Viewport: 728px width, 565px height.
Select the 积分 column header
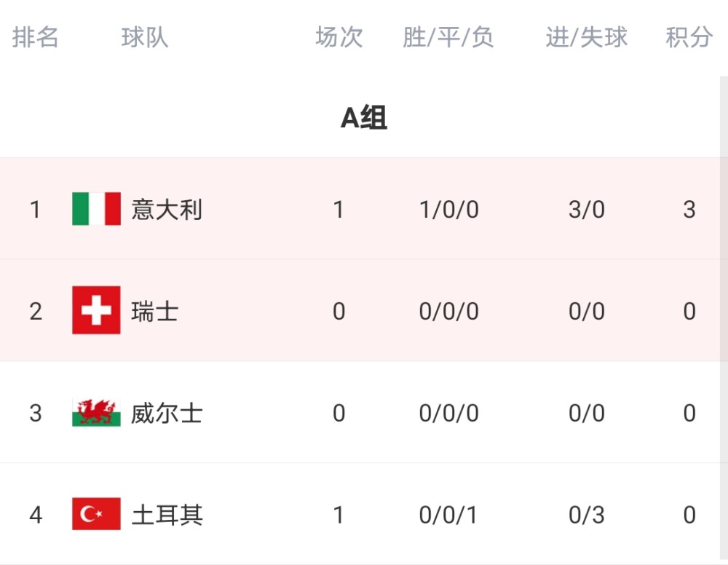(x=689, y=37)
